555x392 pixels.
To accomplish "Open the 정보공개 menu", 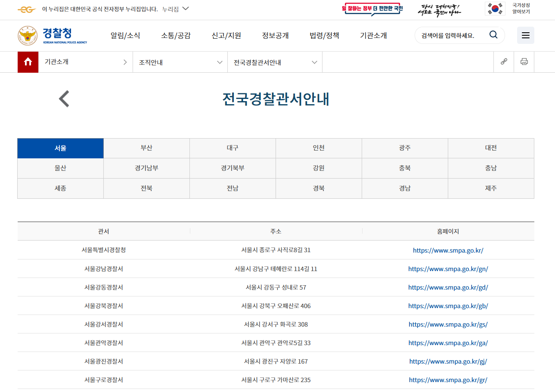I will (276, 36).
